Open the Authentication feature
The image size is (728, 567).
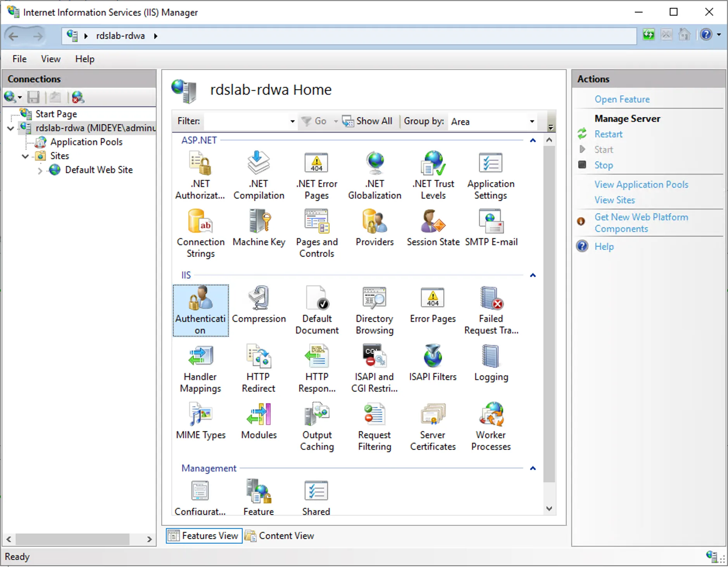point(200,310)
